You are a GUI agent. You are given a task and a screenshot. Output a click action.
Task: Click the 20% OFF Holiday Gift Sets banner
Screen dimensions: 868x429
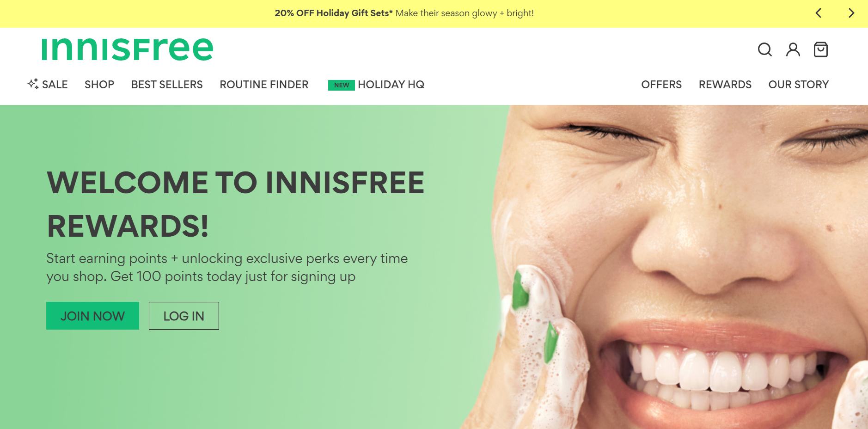pyautogui.click(x=404, y=13)
